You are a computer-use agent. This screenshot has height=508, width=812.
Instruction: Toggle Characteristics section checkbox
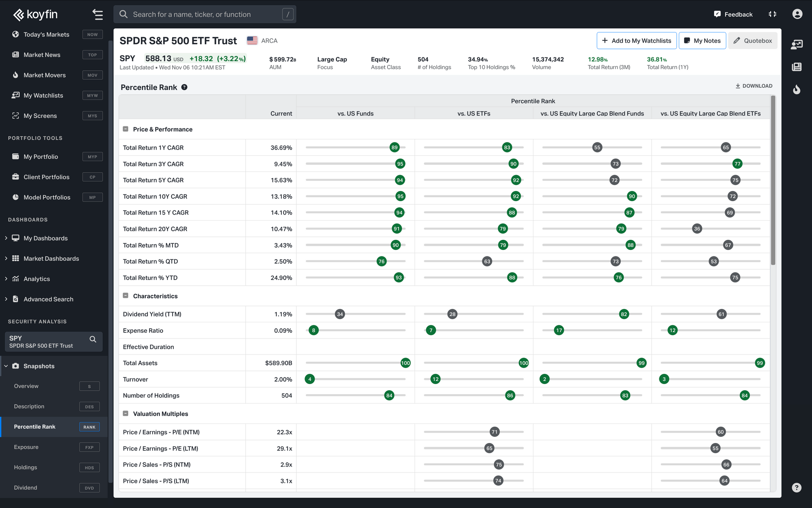[x=125, y=295]
